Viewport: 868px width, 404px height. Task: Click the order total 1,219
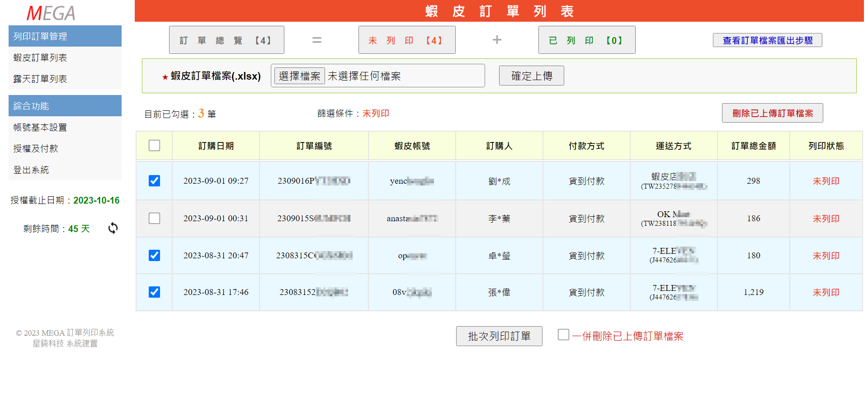(x=754, y=292)
